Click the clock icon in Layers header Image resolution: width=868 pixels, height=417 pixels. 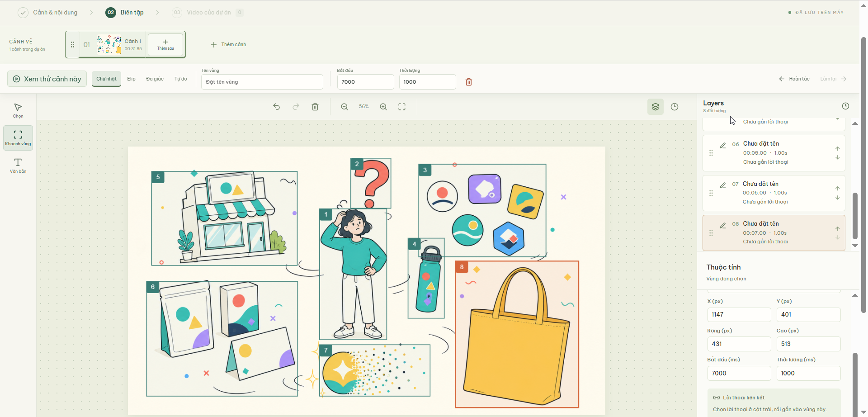[845, 106]
